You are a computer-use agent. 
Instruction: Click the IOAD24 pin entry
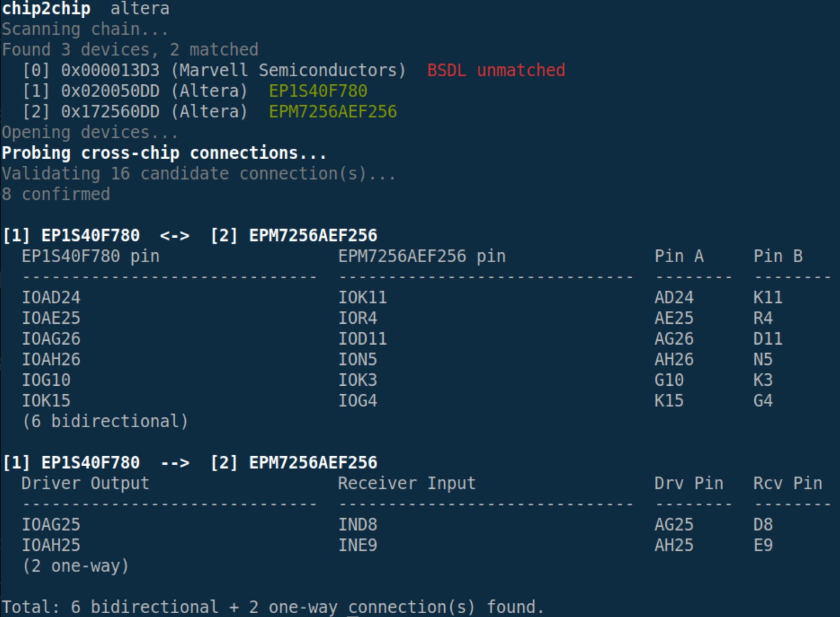51,297
